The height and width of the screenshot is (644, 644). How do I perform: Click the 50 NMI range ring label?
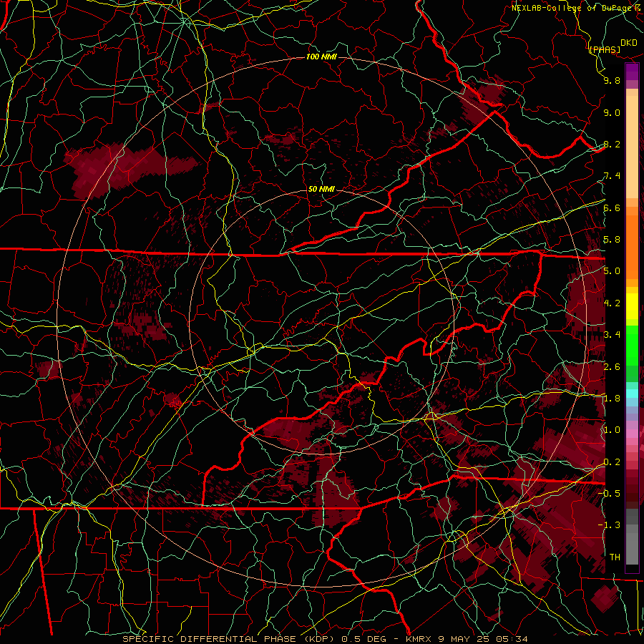[x=321, y=190]
